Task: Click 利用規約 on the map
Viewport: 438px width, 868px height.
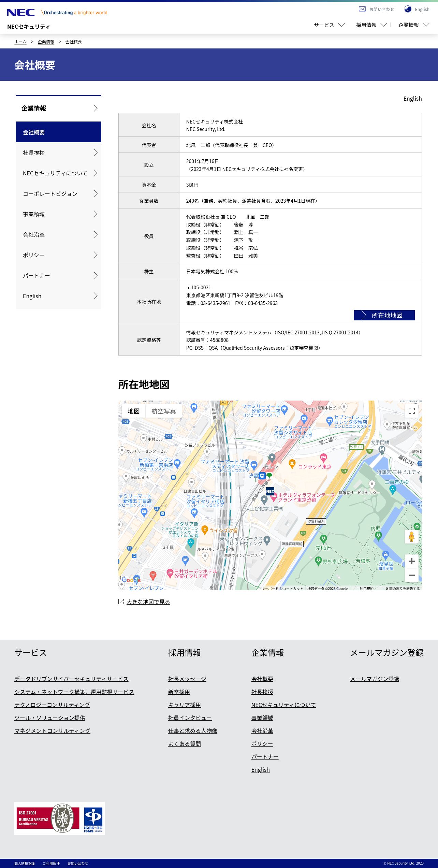Action: point(366,589)
